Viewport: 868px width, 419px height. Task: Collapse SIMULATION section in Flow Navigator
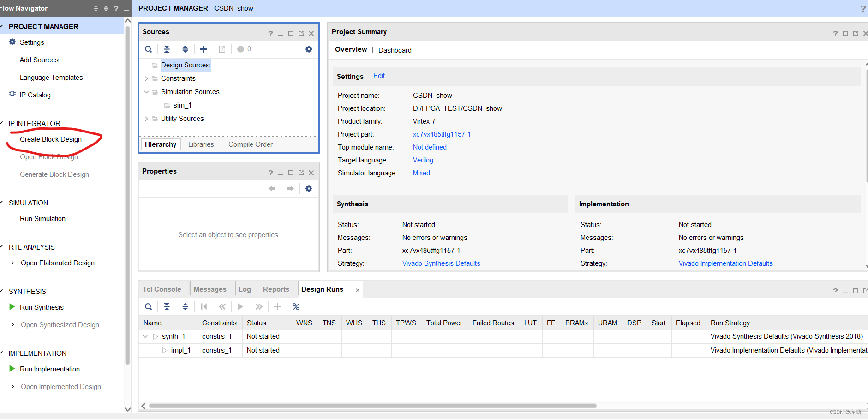tap(2, 203)
